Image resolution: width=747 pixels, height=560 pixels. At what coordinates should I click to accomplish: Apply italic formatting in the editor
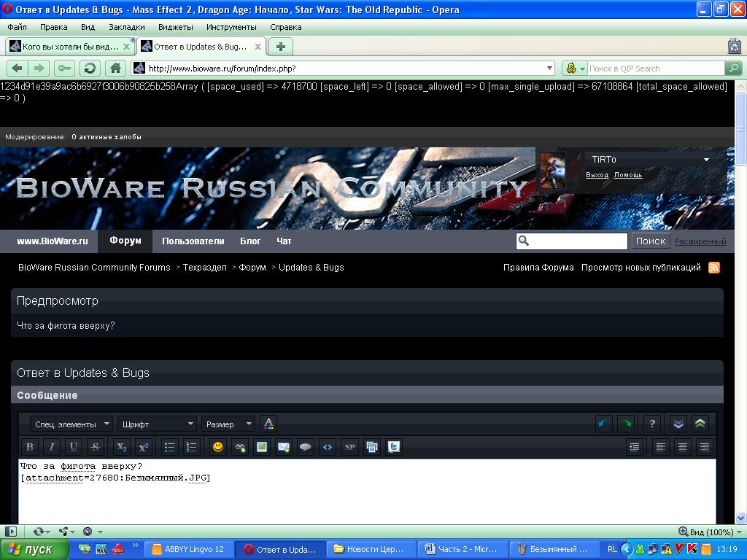52,447
